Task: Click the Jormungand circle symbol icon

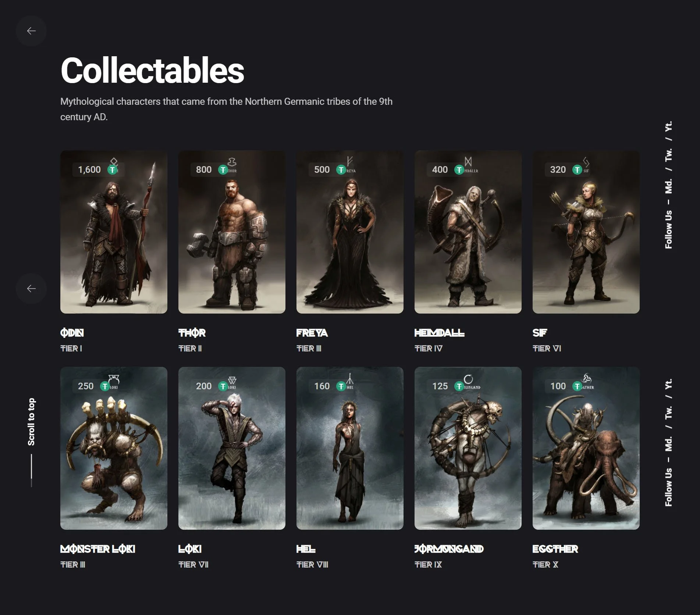Action: (x=468, y=379)
